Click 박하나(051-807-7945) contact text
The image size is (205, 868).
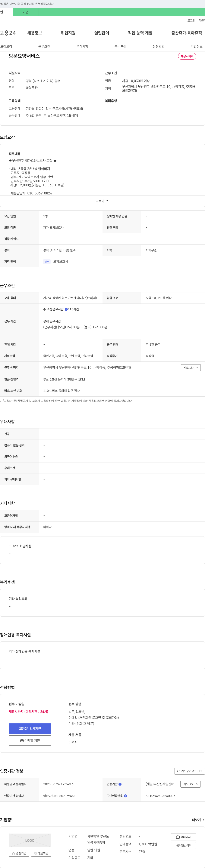[x=59, y=796]
